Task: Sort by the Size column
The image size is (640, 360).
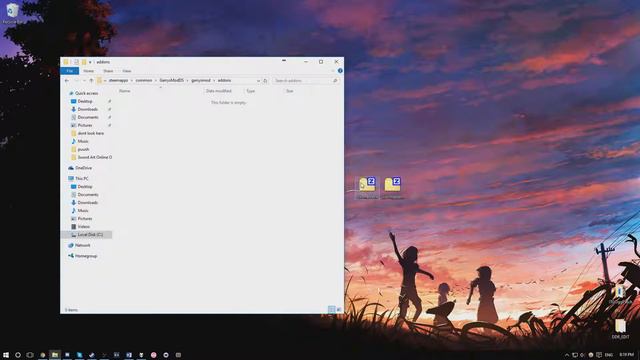Action: [289, 91]
